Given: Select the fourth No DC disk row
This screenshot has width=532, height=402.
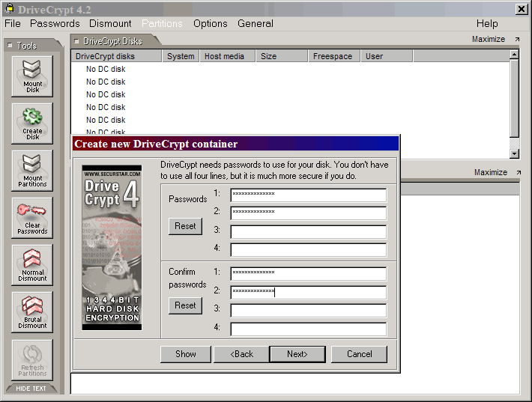Looking at the screenshot, I should (106, 108).
